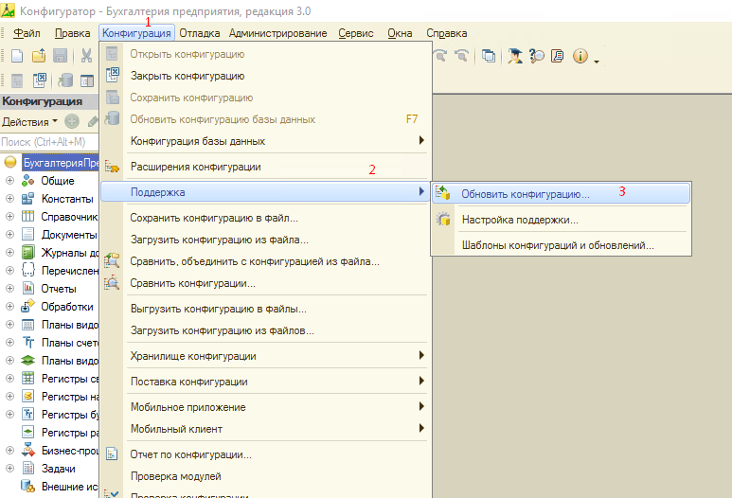Click the New document toolbar icon

click(x=17, y=56)
